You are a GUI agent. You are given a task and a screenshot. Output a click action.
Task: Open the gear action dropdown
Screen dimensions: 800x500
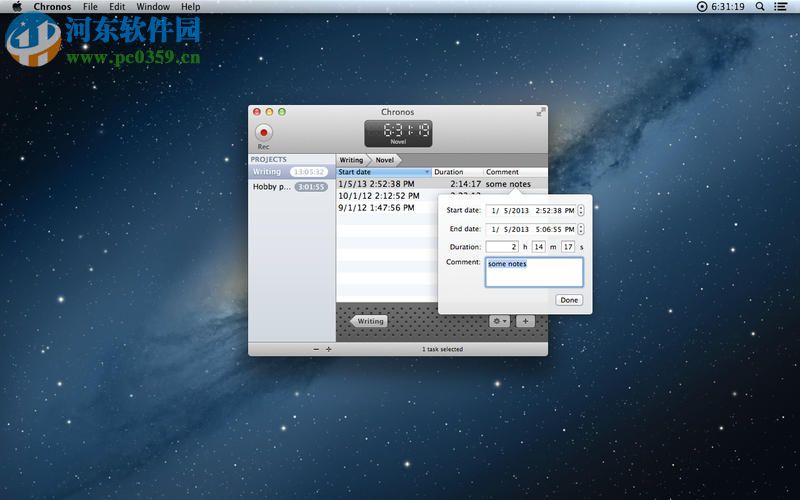[499, 321]
